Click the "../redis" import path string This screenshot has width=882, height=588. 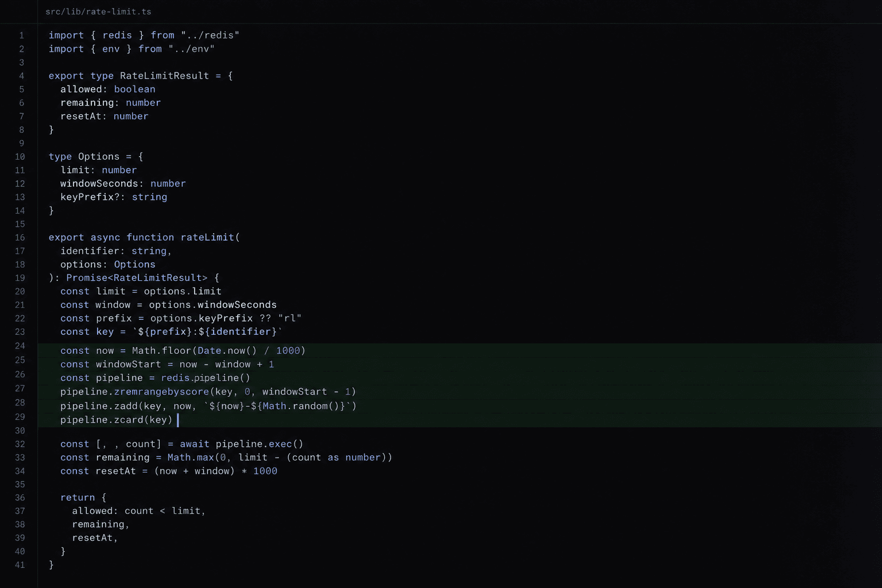pyautogui.click(x=210, y=35)
